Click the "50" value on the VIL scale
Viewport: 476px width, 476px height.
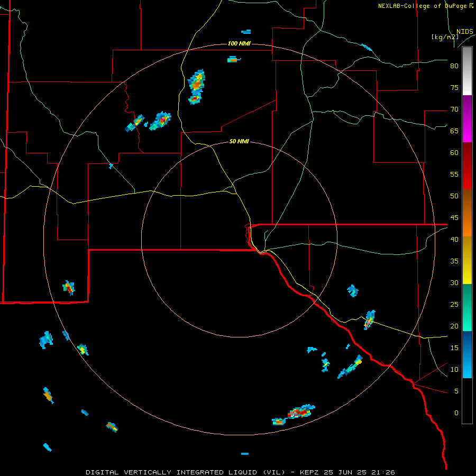tap(454, 196)
